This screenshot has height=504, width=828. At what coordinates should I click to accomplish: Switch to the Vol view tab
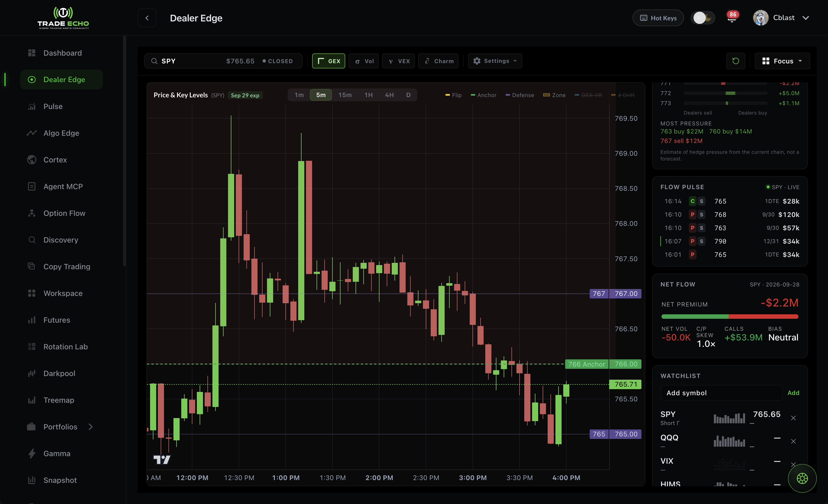[364, 61]
